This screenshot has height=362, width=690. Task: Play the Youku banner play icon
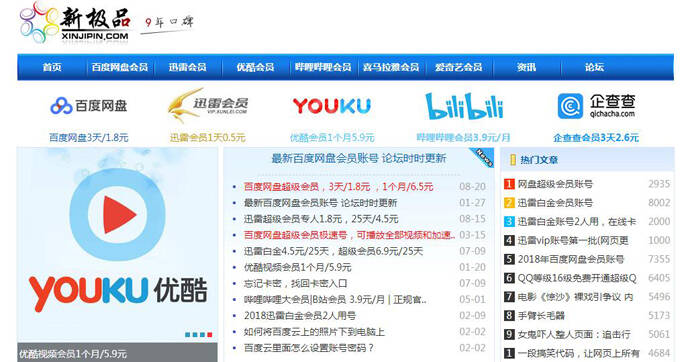pyautogui.click(x=117, y=214)
